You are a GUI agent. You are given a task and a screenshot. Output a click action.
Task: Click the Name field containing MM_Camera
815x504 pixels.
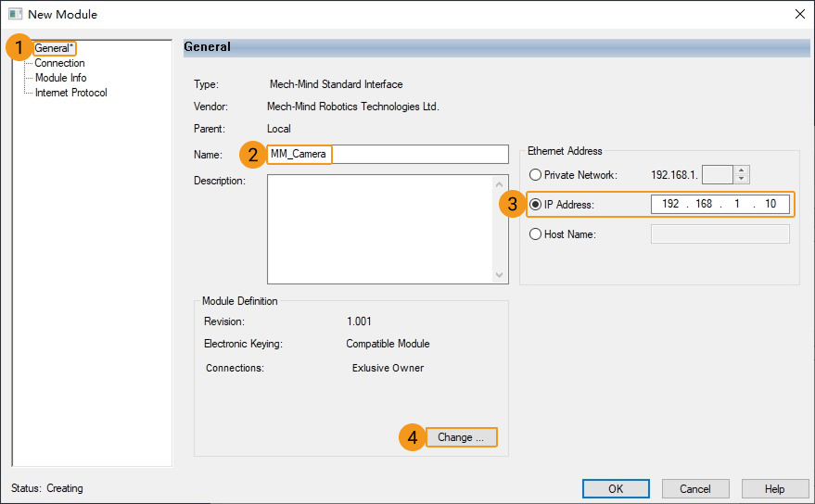(388, 154)
